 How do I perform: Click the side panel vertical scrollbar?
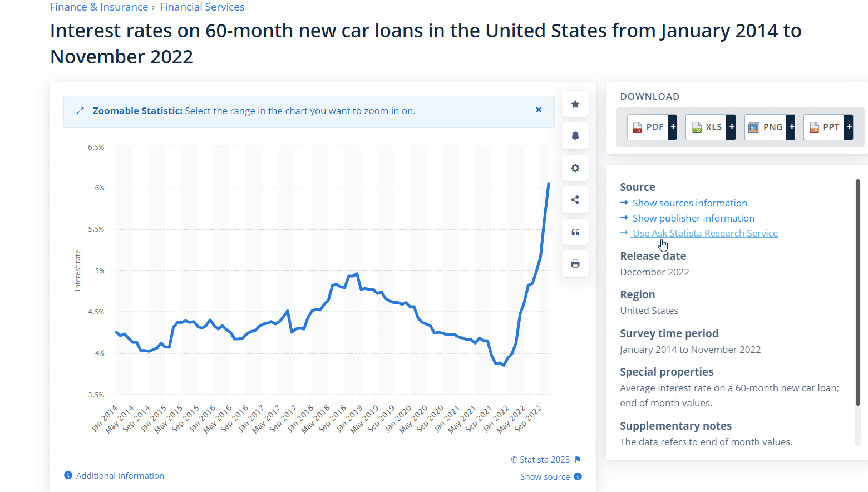coord(858,292)
